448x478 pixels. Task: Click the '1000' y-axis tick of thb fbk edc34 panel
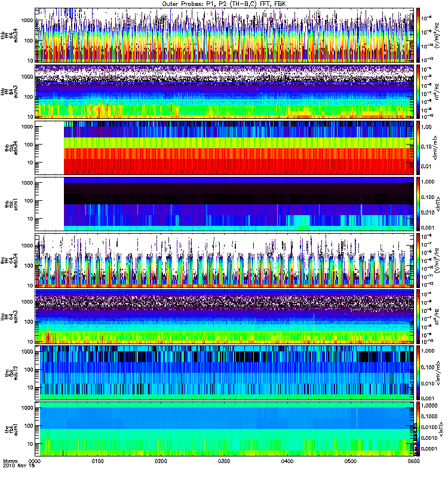pos(27,127)
